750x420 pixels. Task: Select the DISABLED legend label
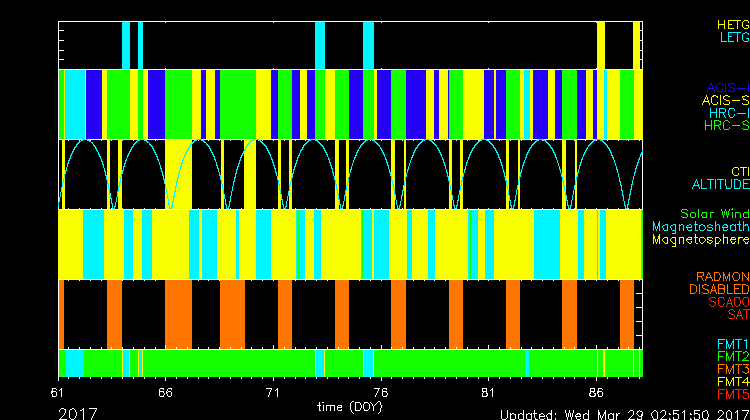(x=719, y=289)
